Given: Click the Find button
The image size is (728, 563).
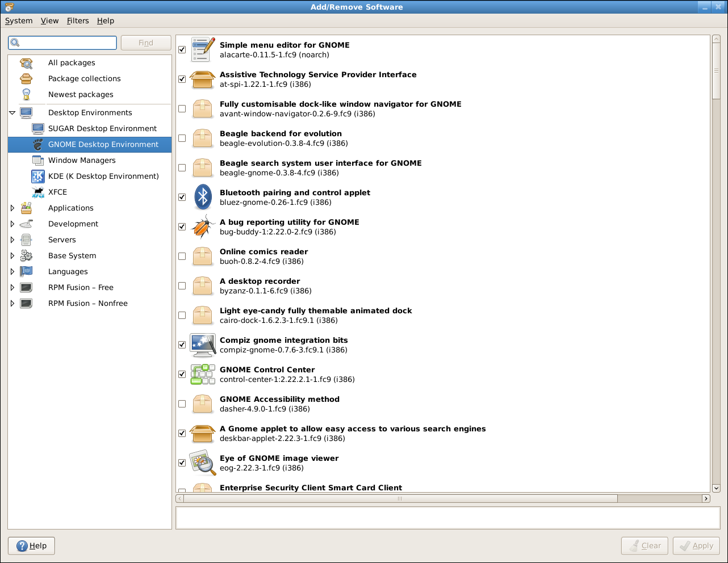Looking at the screenshot, I should point(146,43).
